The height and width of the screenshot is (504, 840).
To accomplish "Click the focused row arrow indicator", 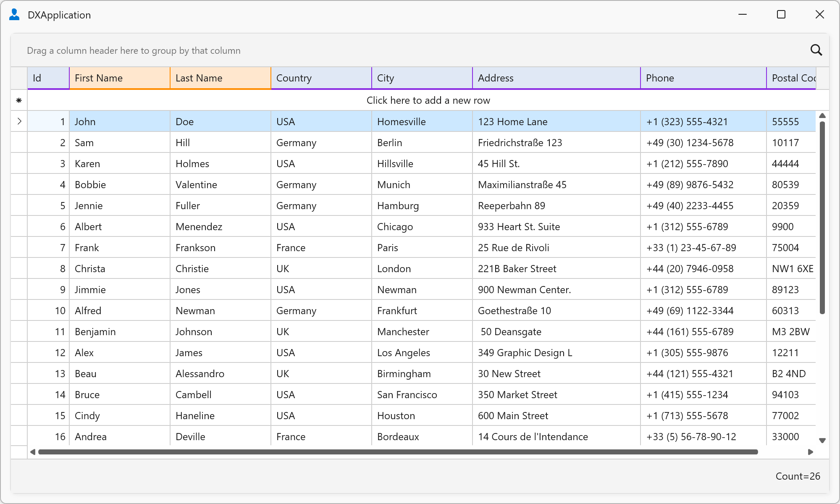I will (x=19, y=121).
